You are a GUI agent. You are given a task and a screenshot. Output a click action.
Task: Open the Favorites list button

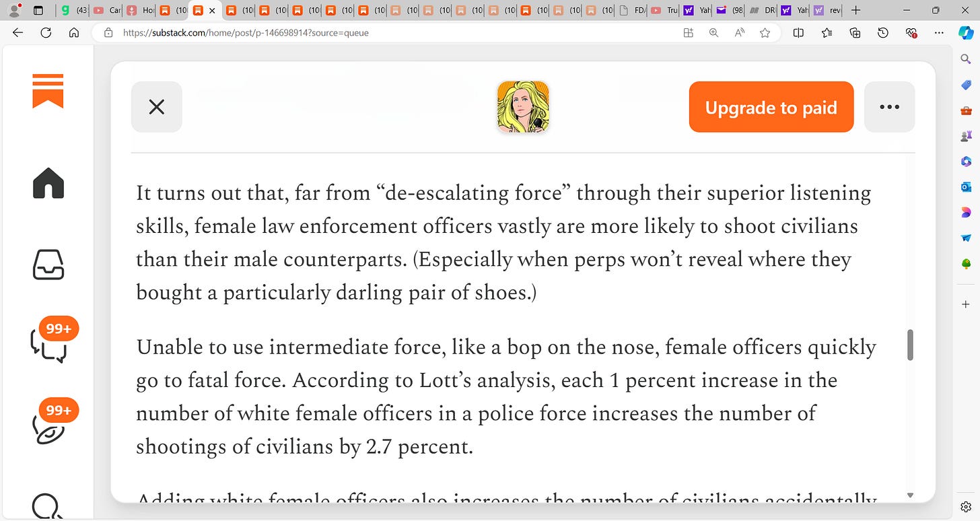[x=827, y=32]
